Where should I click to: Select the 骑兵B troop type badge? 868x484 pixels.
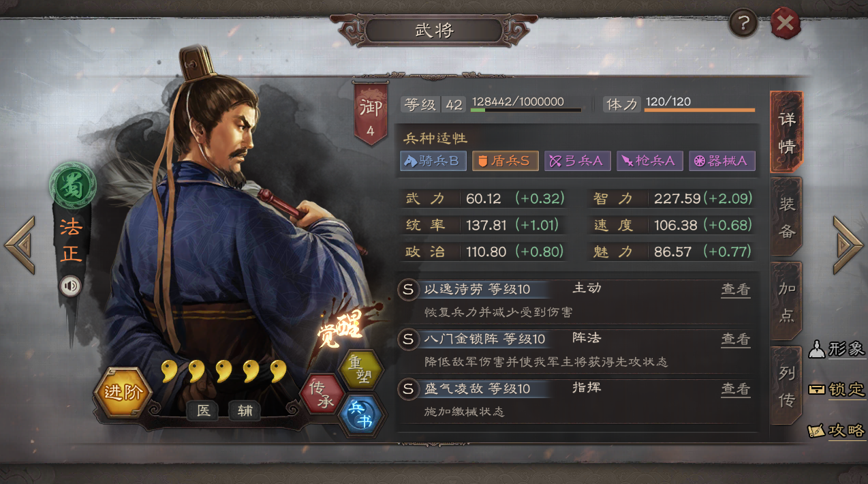(x=433, y=161)
